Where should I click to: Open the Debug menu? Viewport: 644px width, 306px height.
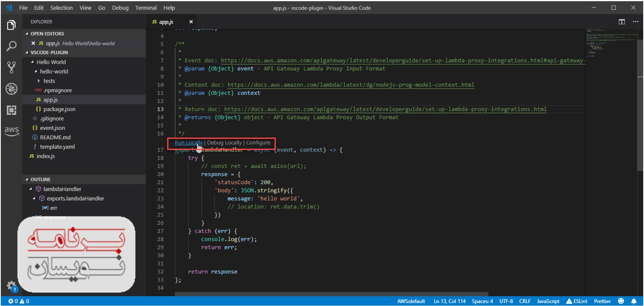(x=120, y=8)
